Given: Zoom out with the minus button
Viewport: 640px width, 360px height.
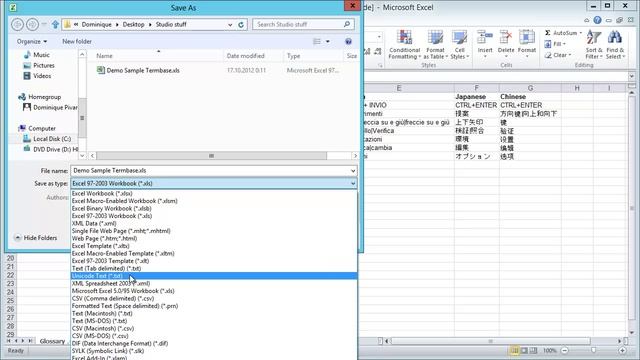Looking at the screenshot, I should click(565, 351).
